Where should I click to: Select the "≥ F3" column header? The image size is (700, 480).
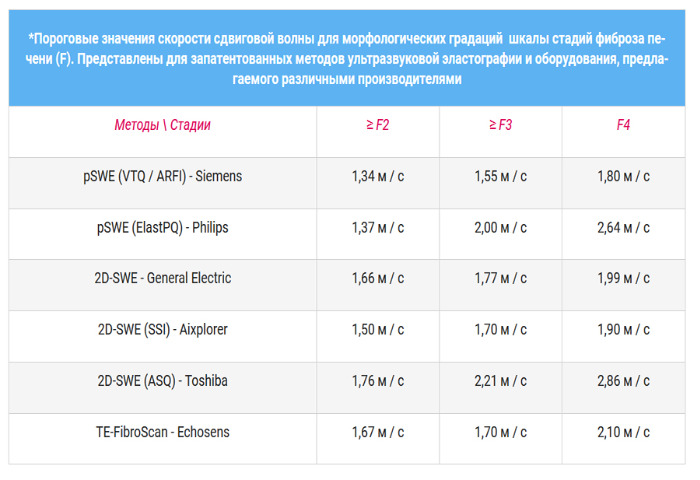pyautogui.click(x=500, y=125)
